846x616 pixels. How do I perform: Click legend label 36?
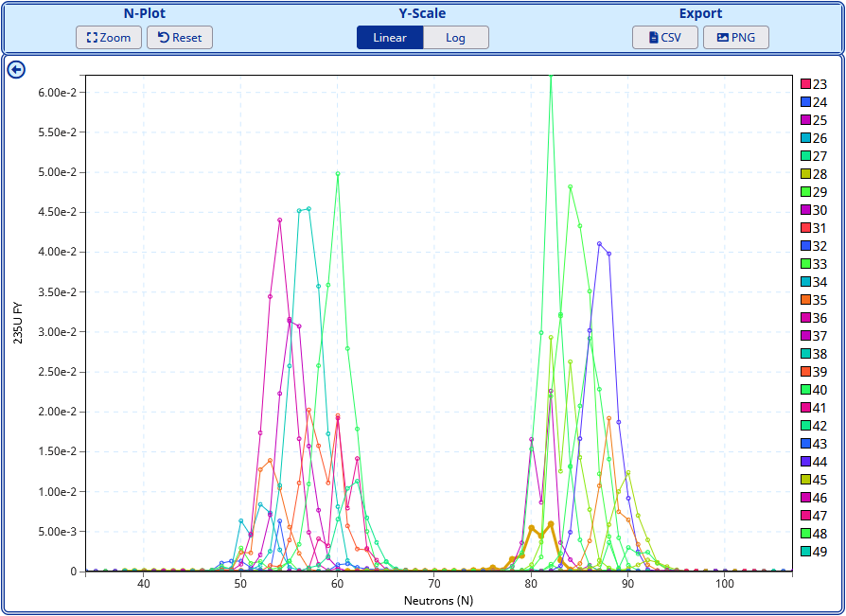(820, 318)
